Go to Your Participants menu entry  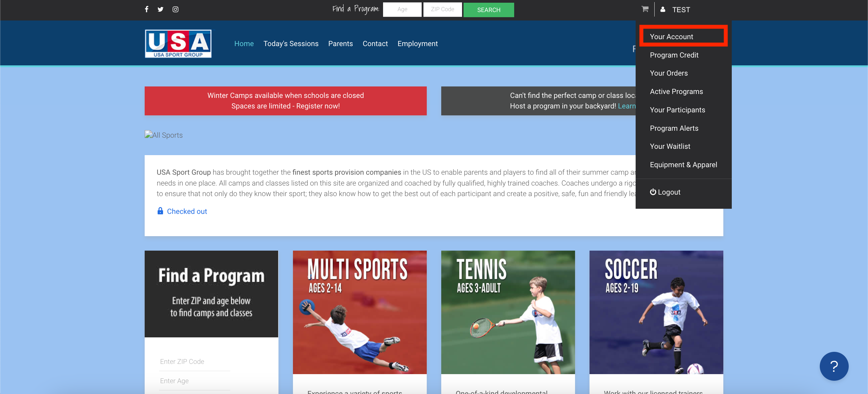pyautogui.click(x=677, y=110)
